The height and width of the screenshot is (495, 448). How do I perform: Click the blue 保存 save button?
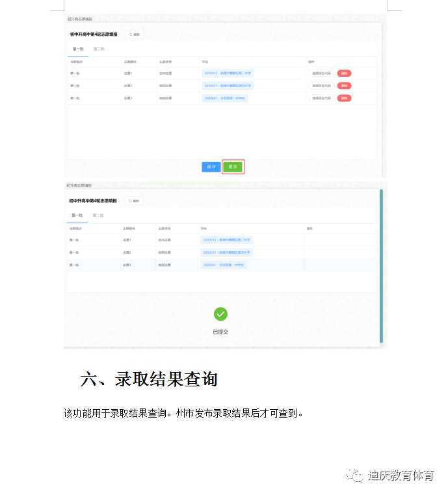pos(211,167)
